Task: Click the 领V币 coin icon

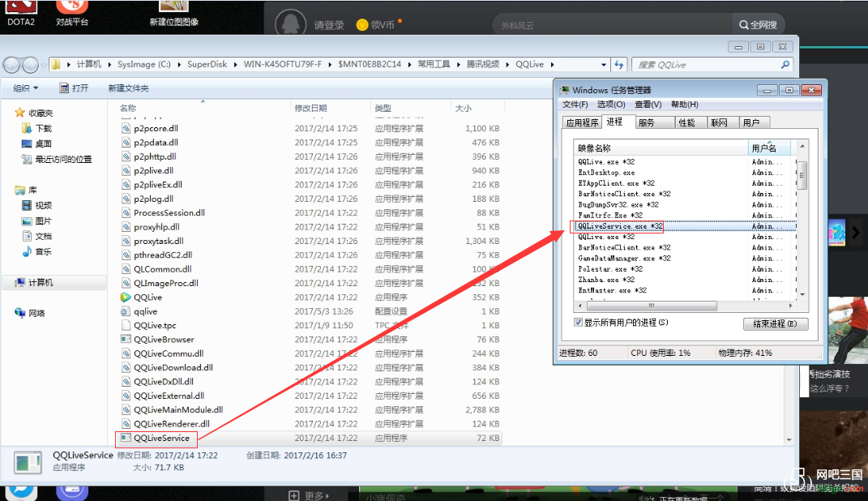Action: coord(362,25)
